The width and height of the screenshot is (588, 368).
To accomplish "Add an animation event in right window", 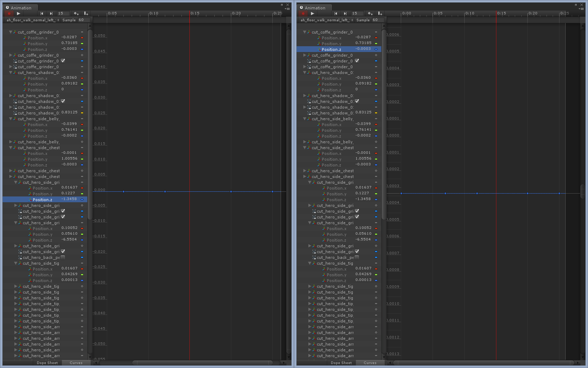I will (x=380, y=13).
